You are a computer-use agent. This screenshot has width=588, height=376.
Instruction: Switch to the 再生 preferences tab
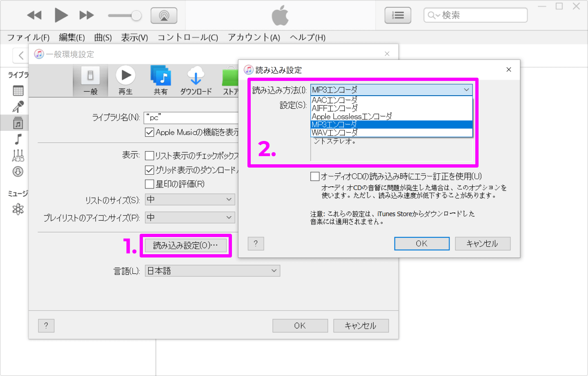pos(126,81)
